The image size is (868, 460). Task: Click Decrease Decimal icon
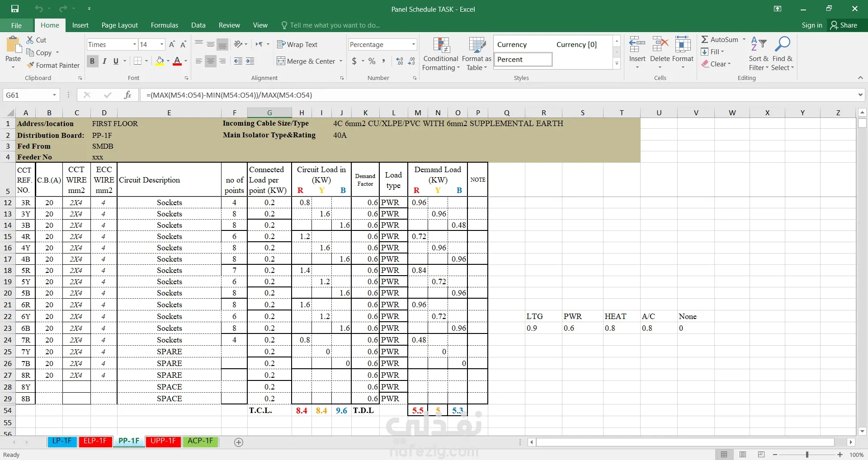pos(411,61)
